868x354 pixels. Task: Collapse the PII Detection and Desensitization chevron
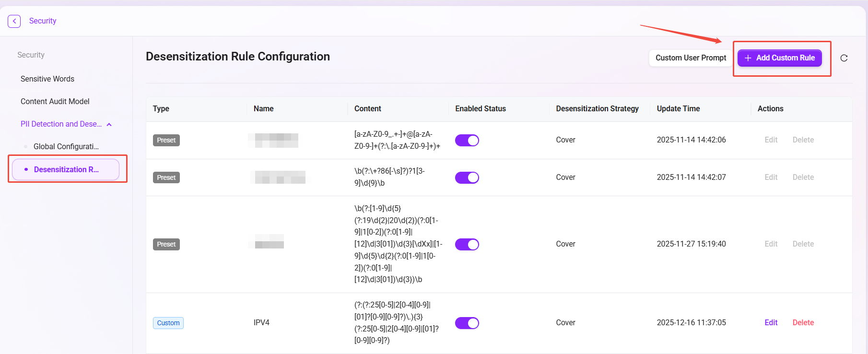(109, 125)
